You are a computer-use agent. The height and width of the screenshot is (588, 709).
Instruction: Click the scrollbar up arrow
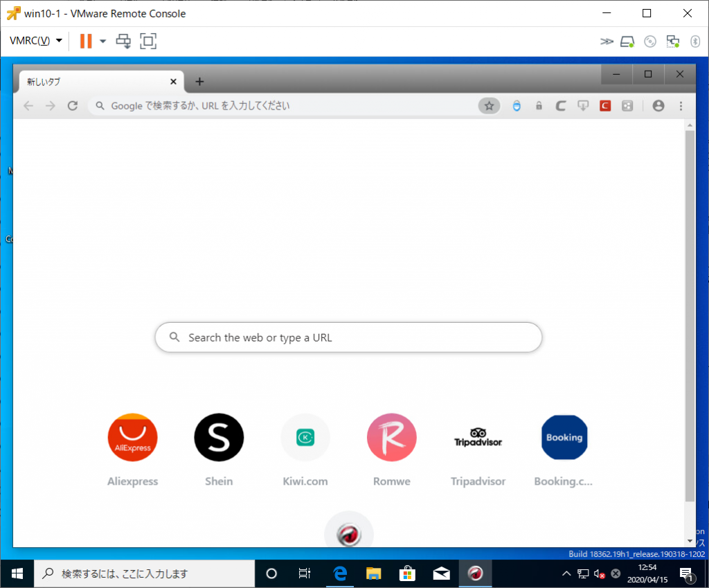point(690,125)
